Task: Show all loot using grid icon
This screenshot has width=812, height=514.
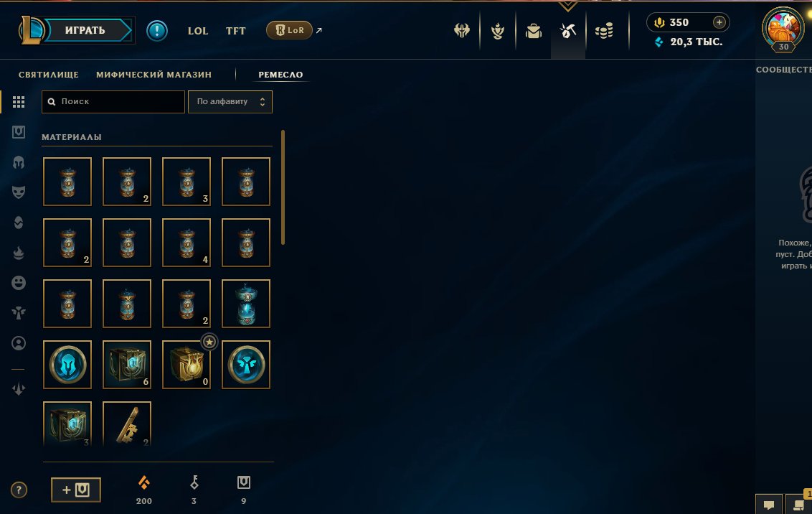Action: (19, 101)
